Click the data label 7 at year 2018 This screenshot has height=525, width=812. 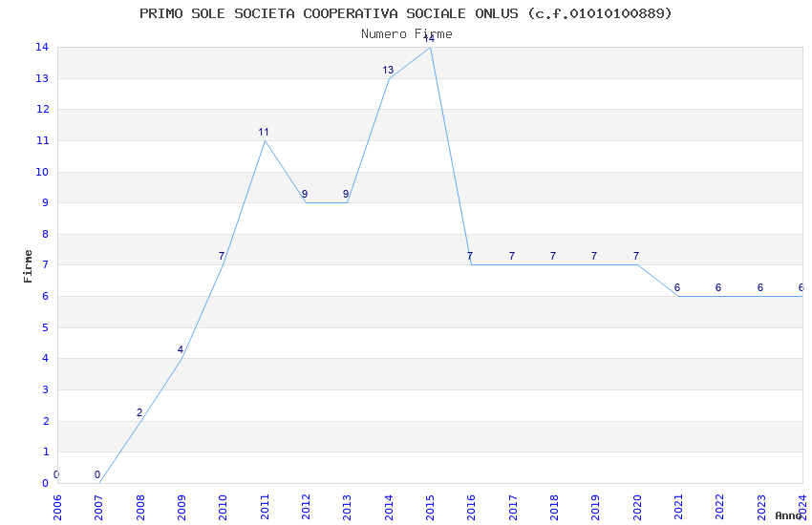(x=553, y=257)
